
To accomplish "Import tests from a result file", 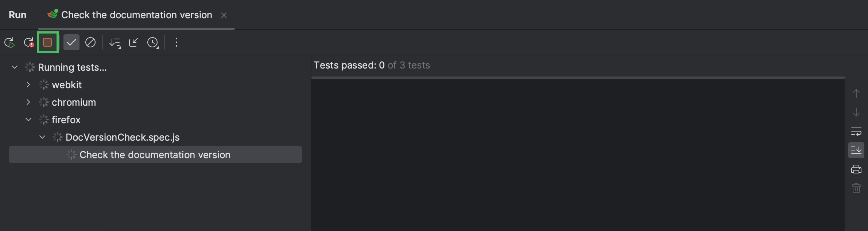I will tap(134, 42).
